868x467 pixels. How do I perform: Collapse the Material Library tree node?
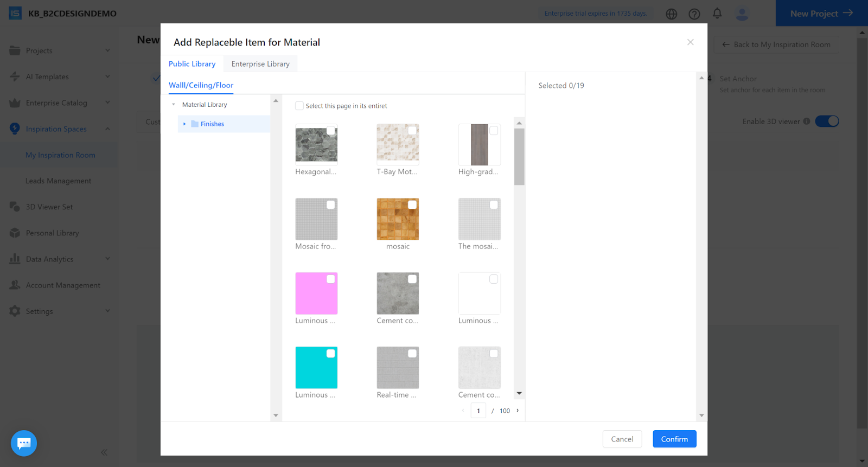pyautogui.click(x=174, y=105)
